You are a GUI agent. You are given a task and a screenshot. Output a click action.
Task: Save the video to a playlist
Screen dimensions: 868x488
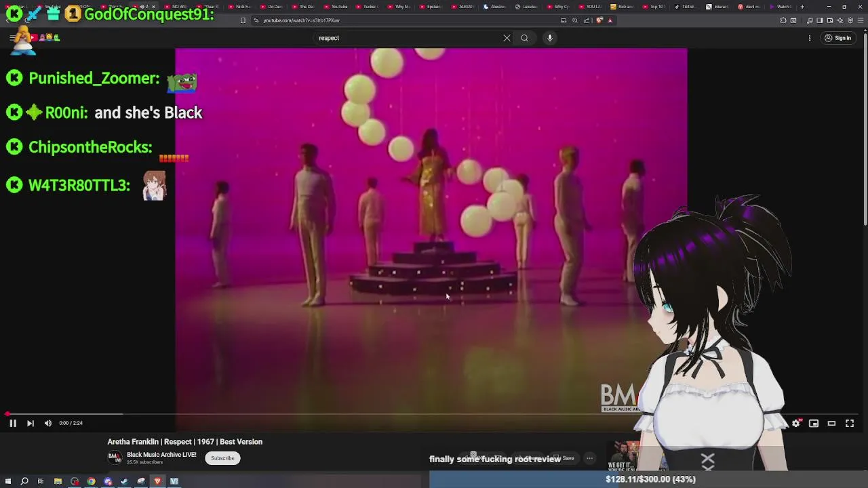pyautogui.click(x=564, y=458)
